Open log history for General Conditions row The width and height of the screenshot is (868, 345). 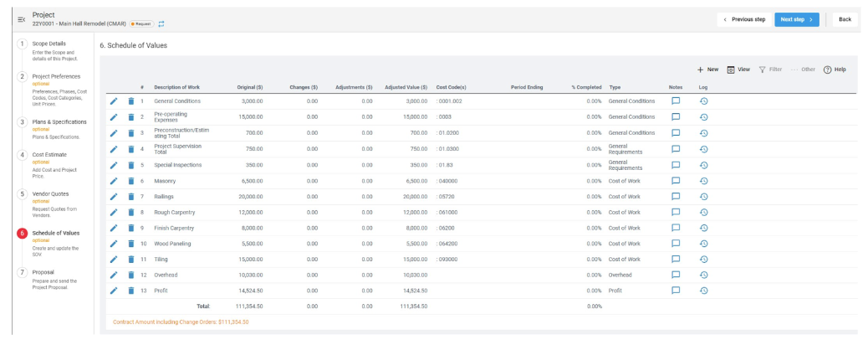703,101
